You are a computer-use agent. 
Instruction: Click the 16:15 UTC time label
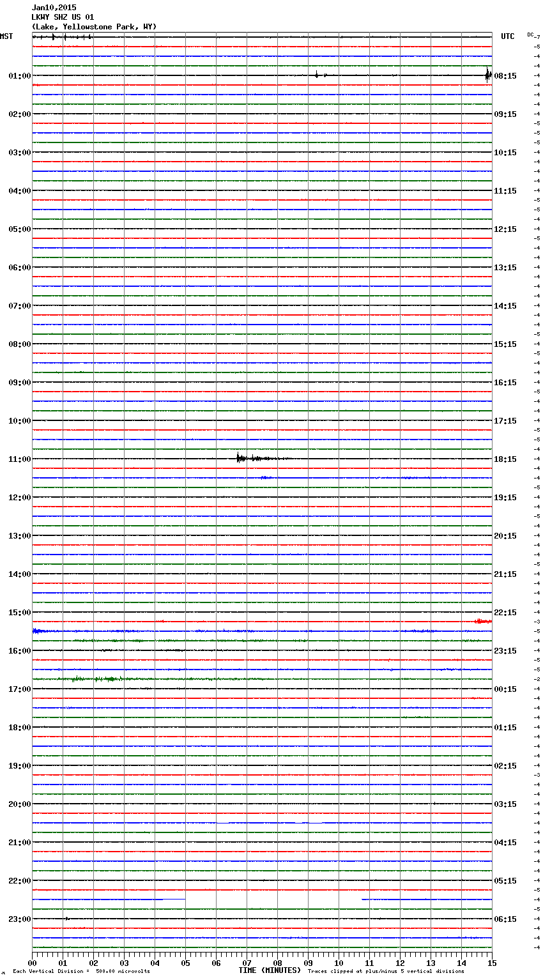[505, 383]
